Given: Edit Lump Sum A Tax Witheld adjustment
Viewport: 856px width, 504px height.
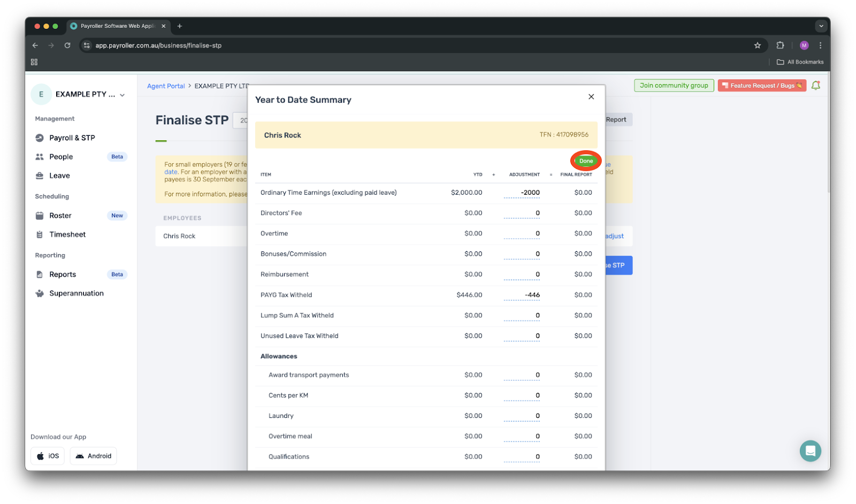Looking at the screenshot, I should click(x=522, y=316).
